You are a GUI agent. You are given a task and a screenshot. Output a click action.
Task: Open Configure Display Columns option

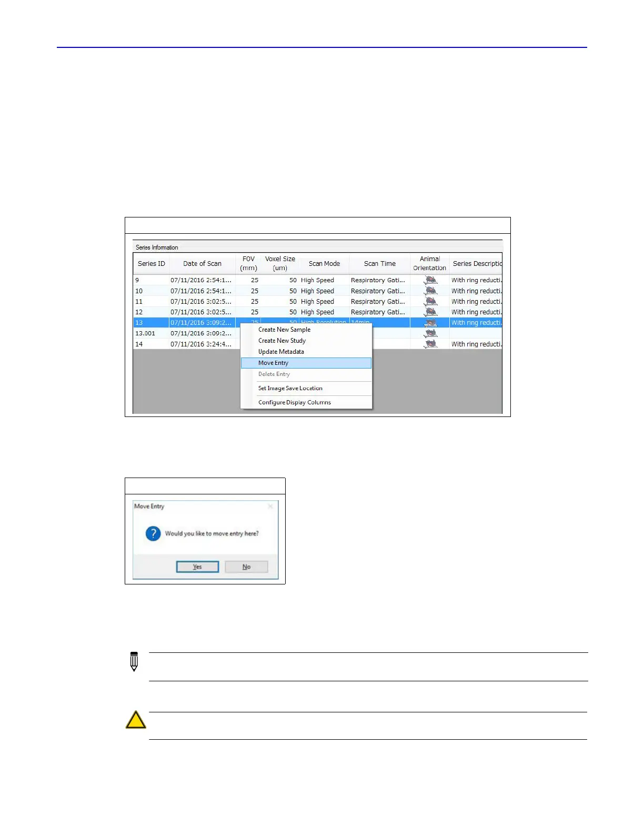[306, 402]
